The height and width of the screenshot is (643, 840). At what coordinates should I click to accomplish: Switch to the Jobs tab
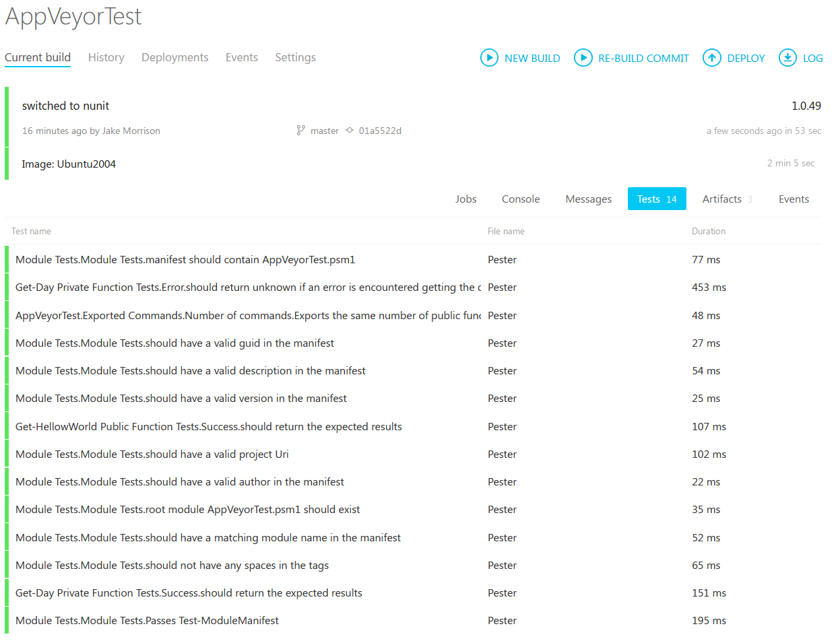pyautogui.click(x=466, y=199)
